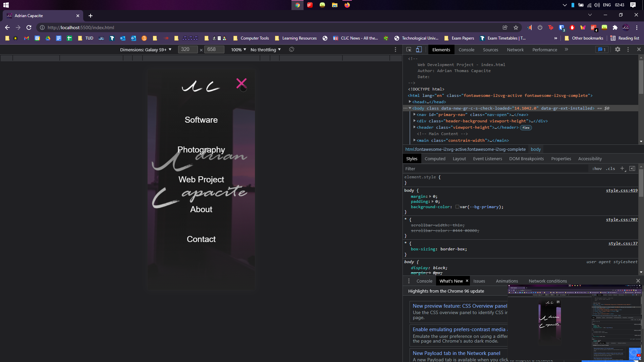
Task: Toggle the flex badge on header element
Action: point(526,127)
